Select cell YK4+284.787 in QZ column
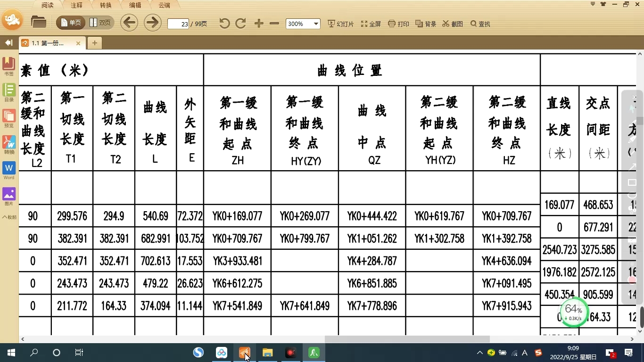The height and width of the screenshot is (362, 644). (x=372, y=261)
